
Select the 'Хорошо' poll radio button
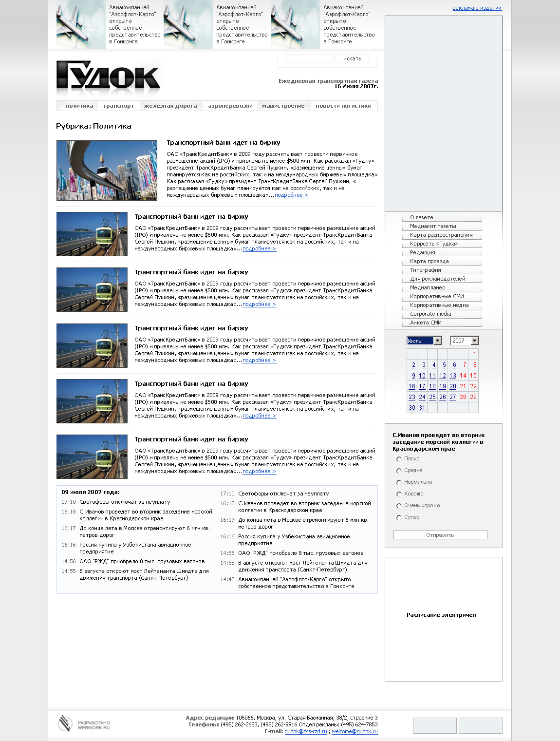tap(399, 494)
